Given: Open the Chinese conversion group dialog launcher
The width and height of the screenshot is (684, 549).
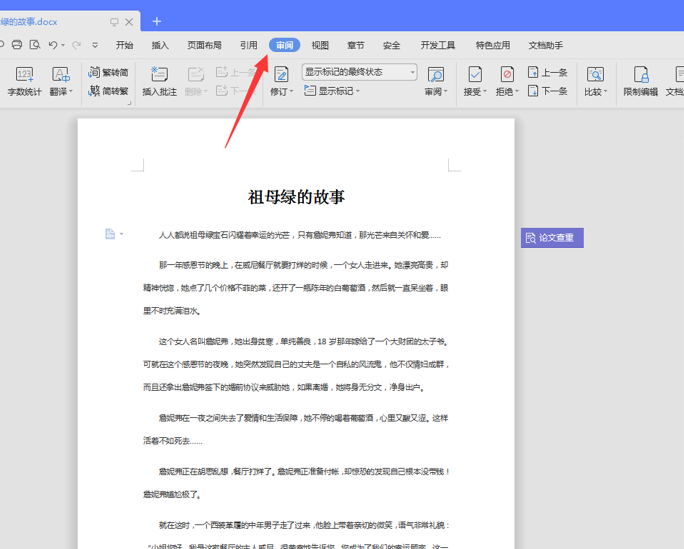Looking at the screenshot, I should point(129,103).
